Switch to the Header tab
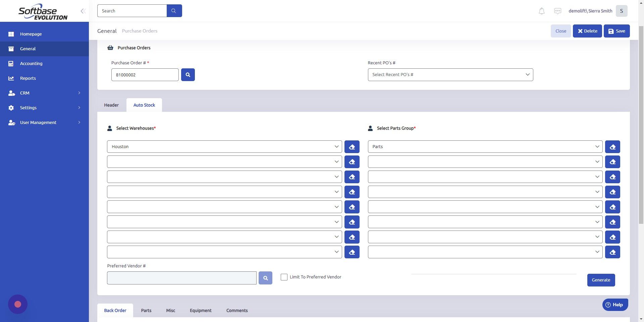This screenshot has width=644, height=322. [x=111, y=105]
